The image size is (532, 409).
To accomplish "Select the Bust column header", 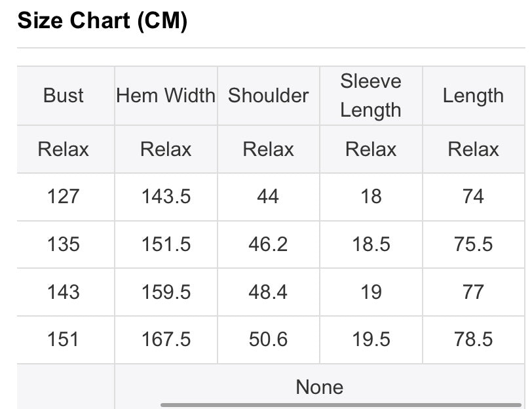I will 64,96.
